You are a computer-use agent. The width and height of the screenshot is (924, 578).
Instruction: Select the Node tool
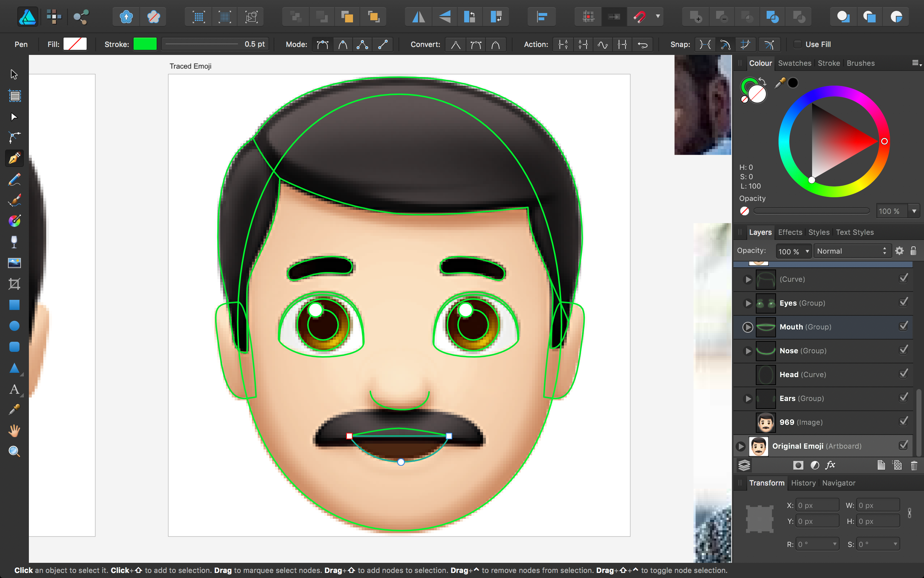tap(14, 117)
